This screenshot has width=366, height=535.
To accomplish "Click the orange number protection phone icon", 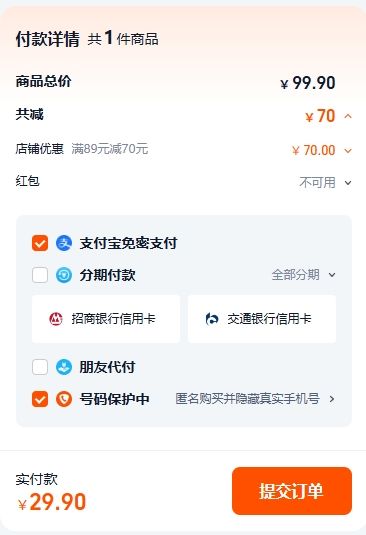I will tap(64, 399).
